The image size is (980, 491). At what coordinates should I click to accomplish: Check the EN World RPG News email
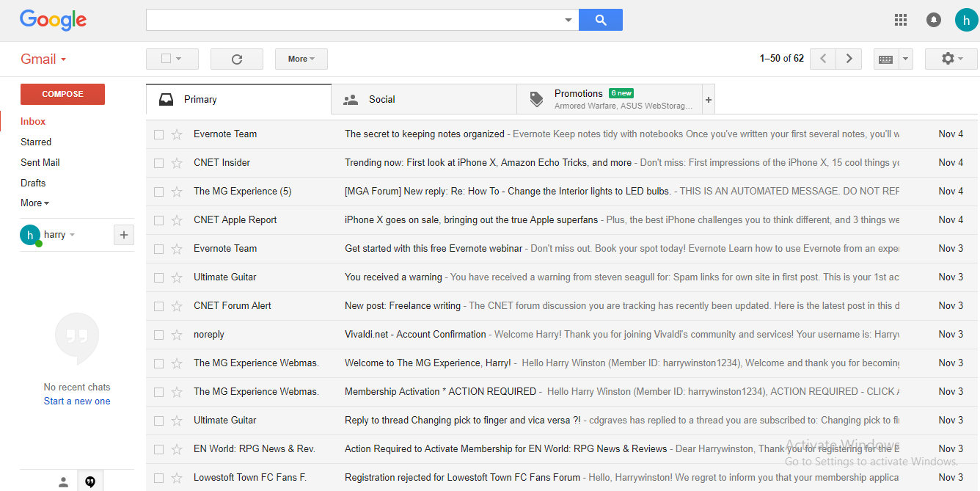pos(158,449)
